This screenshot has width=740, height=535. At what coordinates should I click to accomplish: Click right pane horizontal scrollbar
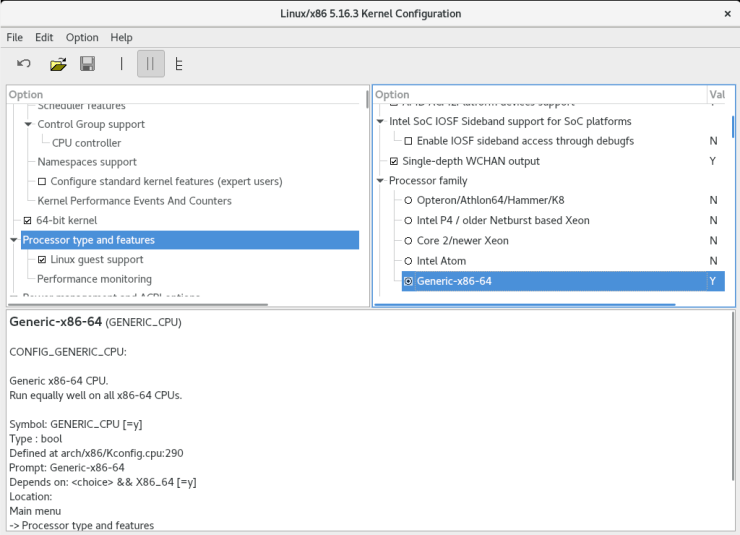pyautogui.click(x=524, y=305)
